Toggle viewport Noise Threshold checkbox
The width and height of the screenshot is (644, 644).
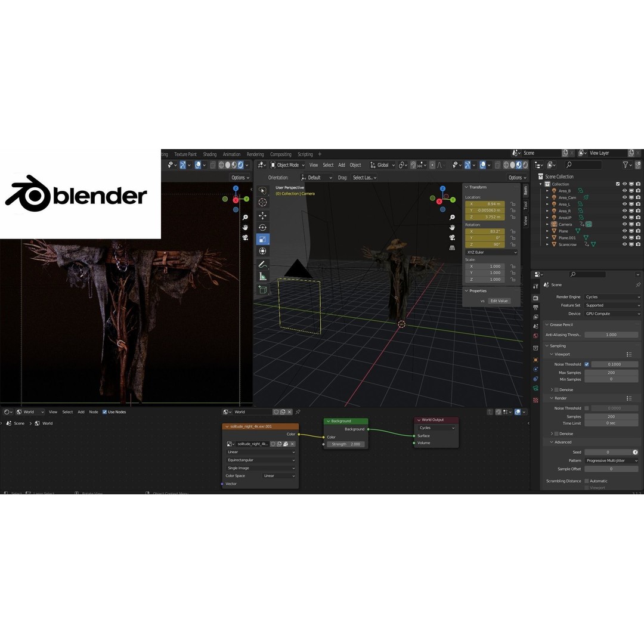pyautogui.click(x=587, y=364)
